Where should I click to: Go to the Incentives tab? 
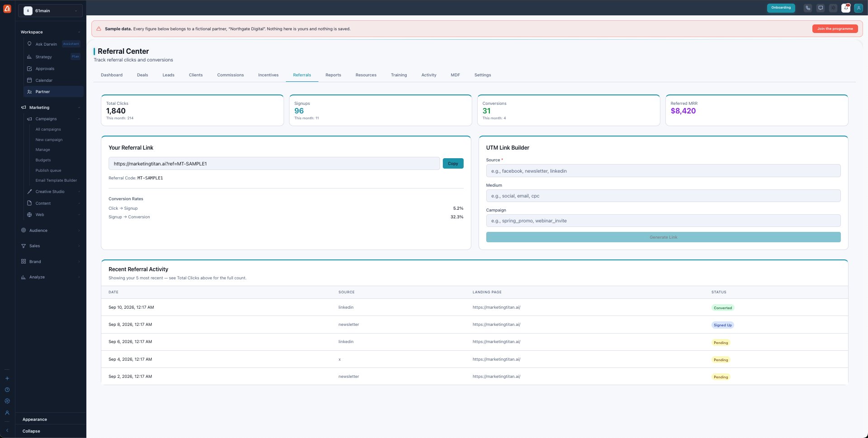[268, 75]
